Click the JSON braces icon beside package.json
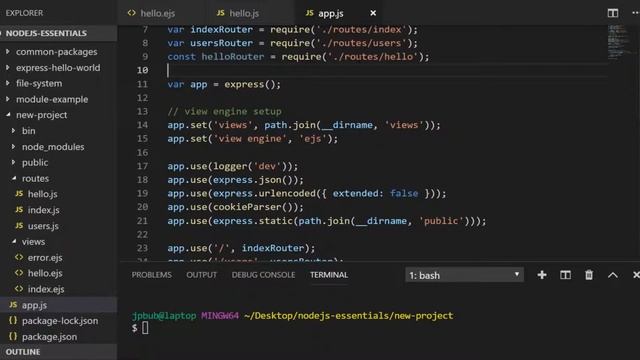Viewport: 640px width, 360px height. click(13, 336)
